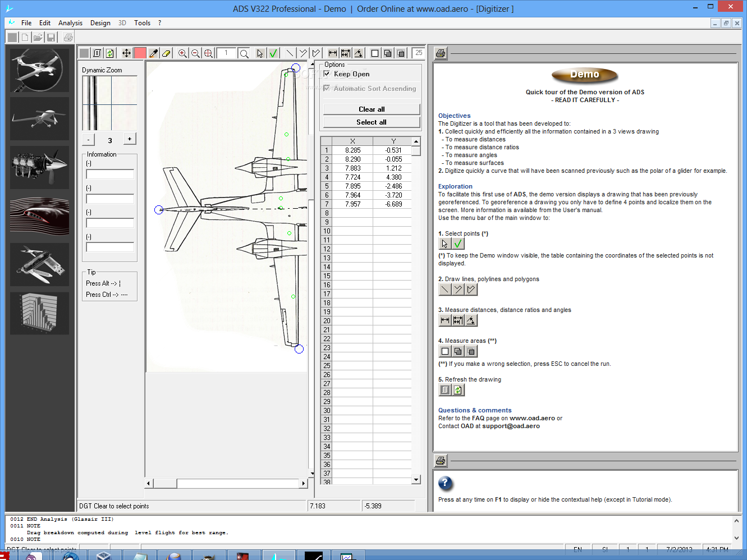Click the first Information input field

[110, 174]
